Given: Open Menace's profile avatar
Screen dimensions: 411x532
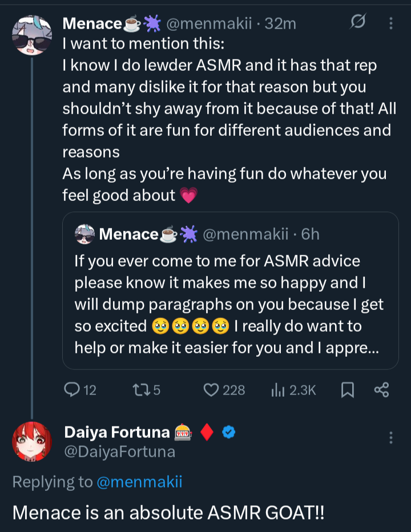Looking at the screenshot, I should (32, 35).
